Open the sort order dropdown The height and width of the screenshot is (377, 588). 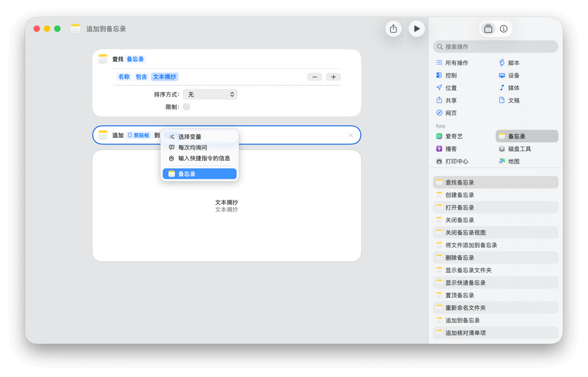click(x=210, y=94)
